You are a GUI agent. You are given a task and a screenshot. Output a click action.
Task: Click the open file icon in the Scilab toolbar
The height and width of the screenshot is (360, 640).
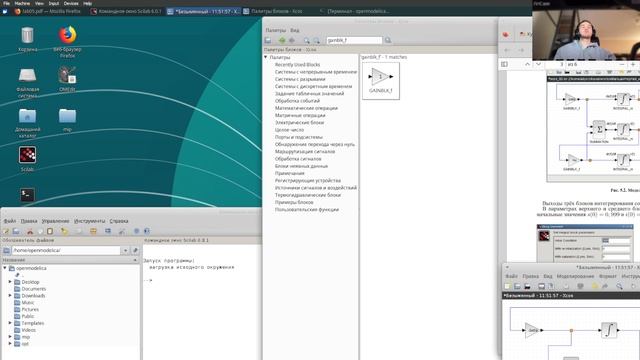click(16, 231)
